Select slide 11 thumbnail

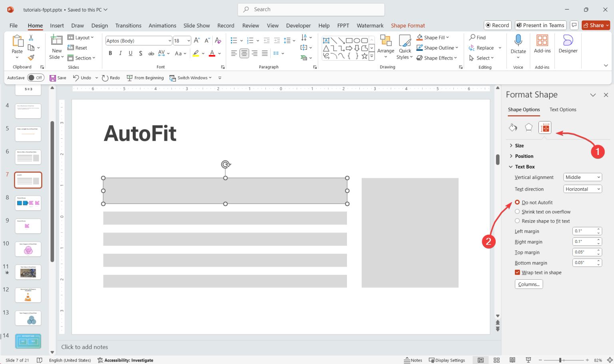[x=28, y=272]
